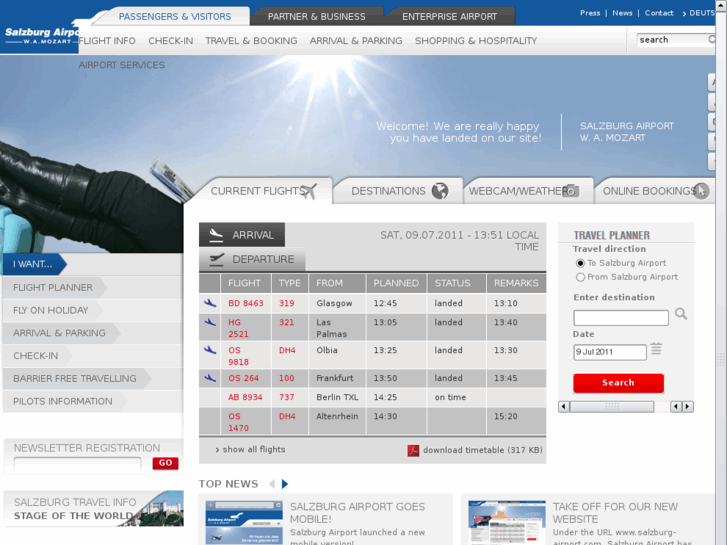Click flight number OS 1470
The height and width of the screenshot is (545, 727).
(x=238, y=422)
